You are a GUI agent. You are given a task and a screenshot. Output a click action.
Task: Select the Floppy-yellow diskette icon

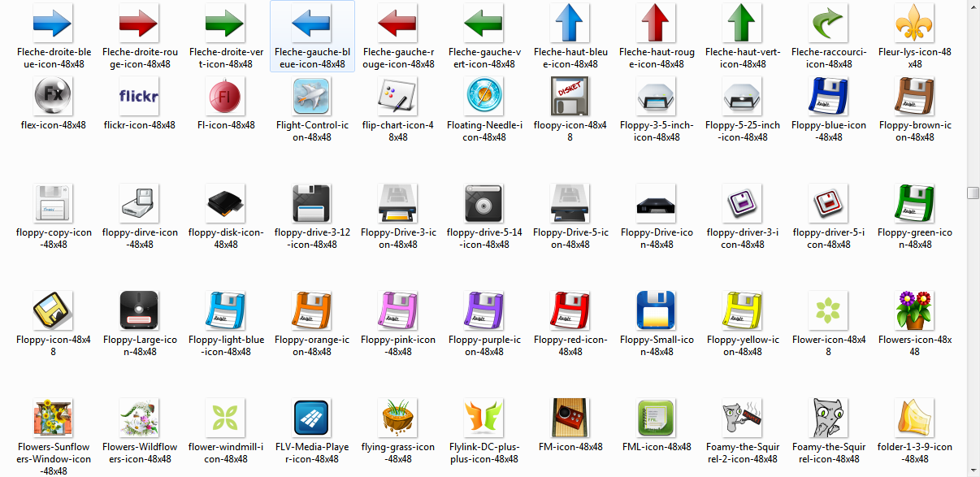743,310
